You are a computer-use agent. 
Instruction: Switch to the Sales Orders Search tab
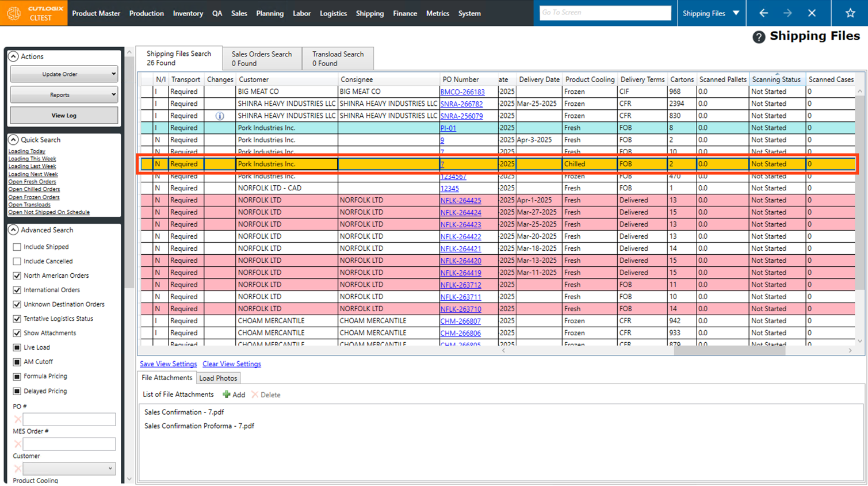262,58
